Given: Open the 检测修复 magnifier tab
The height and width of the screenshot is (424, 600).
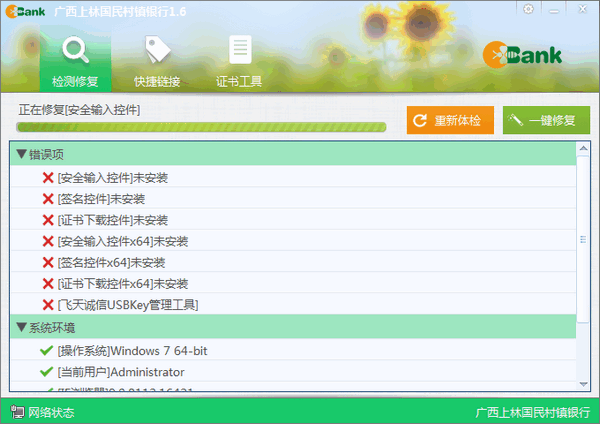Looking at the screenshot, I should pos(75,60).
